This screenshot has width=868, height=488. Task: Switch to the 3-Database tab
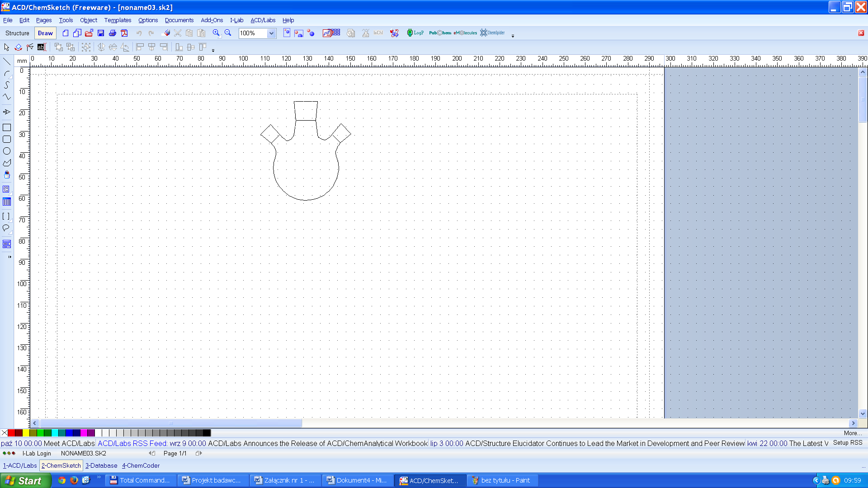tap(101, 465)
